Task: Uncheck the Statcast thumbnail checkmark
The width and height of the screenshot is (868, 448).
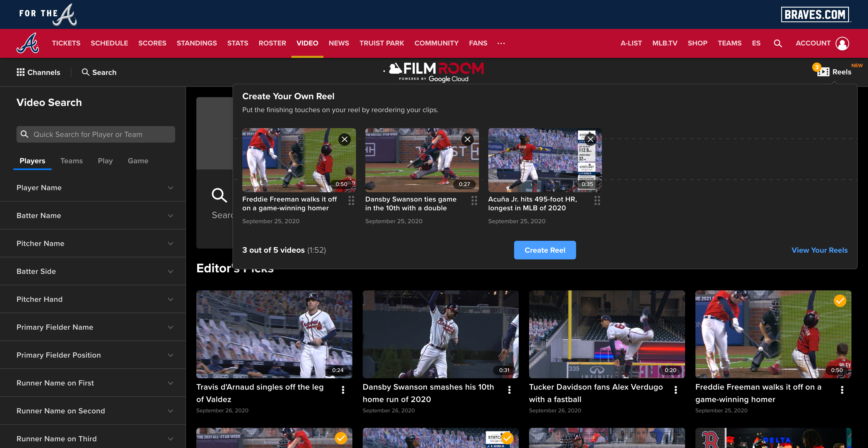Action: pos(507,438)
